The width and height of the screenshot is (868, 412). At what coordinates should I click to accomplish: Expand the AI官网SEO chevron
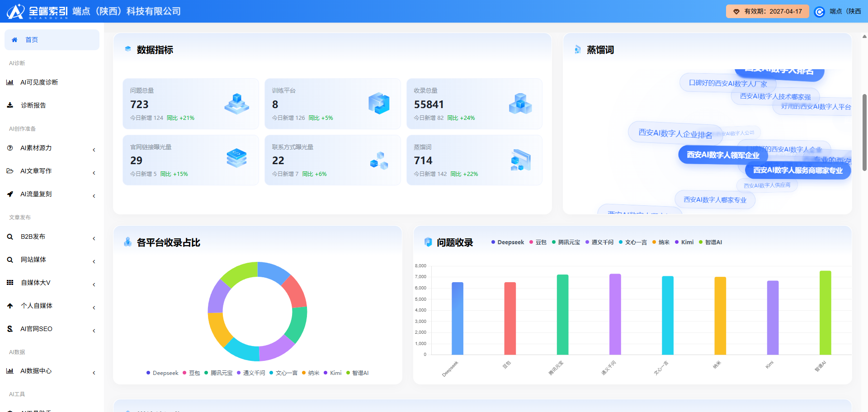click(x=94, y=331)
